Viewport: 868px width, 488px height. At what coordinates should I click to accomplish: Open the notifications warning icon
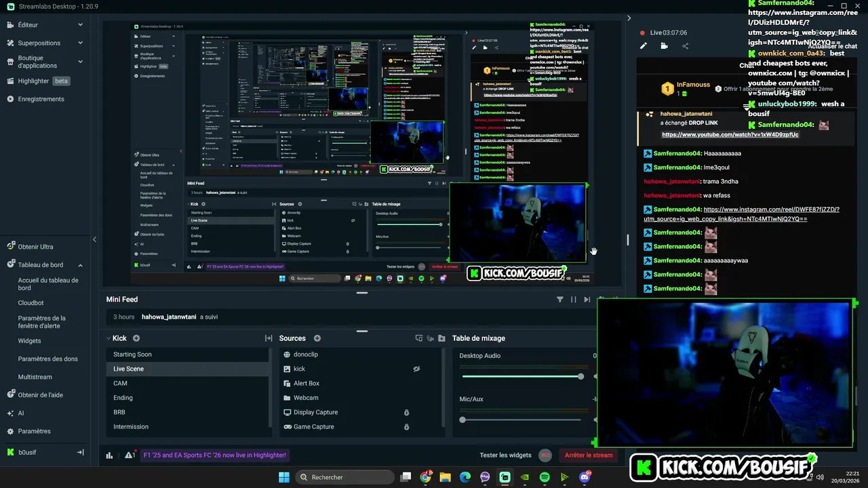point(129,455)
